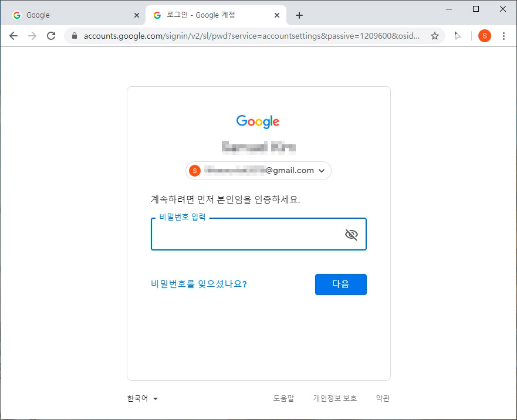Open the 도움말 help link

283,398
